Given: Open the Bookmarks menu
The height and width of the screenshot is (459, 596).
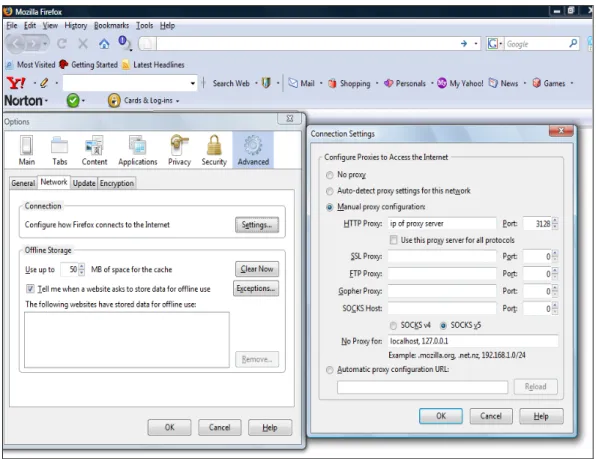Looking at the screenshot, I should click(x=111, y=25).
